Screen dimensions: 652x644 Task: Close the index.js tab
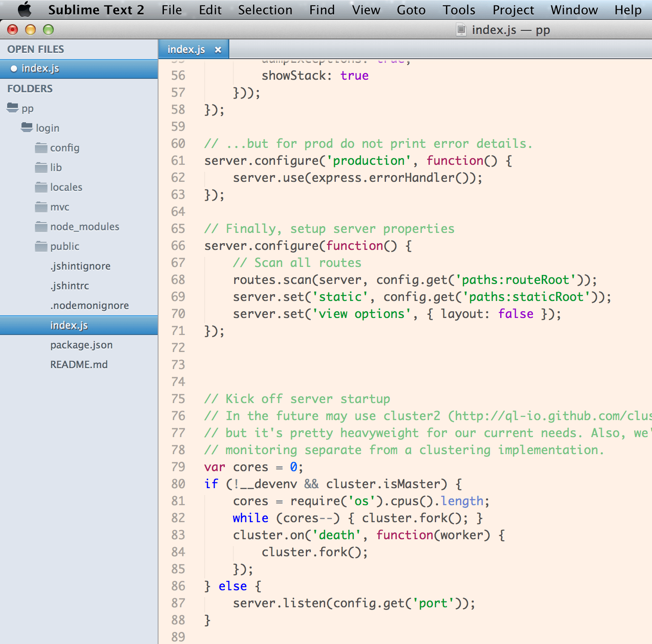[218, 49]
